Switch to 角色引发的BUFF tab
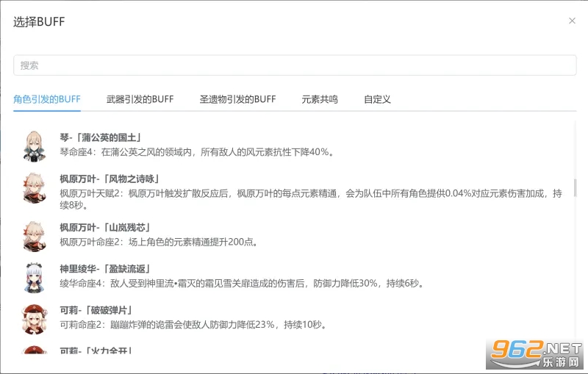 [x=47, y=99]
